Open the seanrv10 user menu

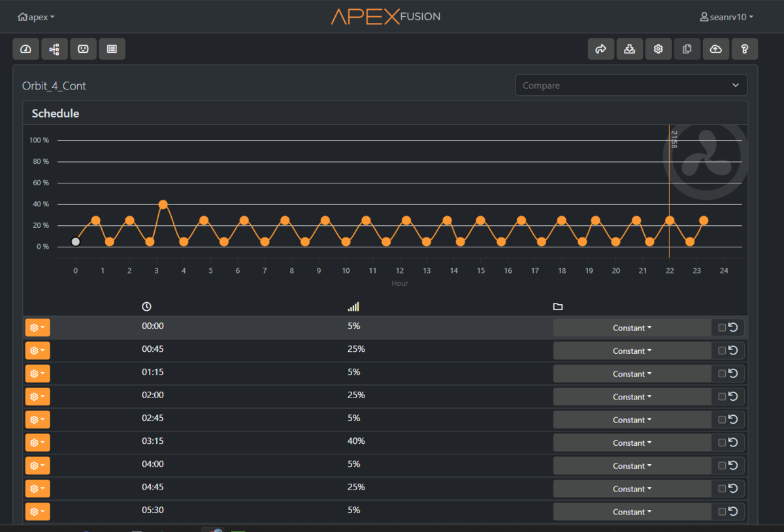(726, 17)
